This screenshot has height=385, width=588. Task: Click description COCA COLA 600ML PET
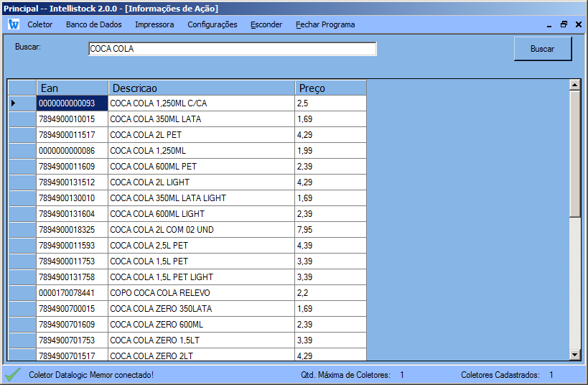coord(202,166)
